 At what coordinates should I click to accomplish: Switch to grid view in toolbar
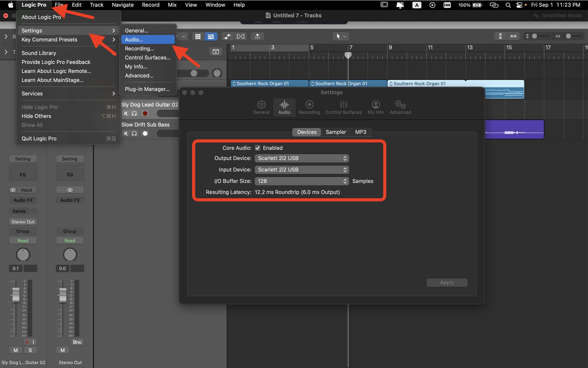point(198,37)
